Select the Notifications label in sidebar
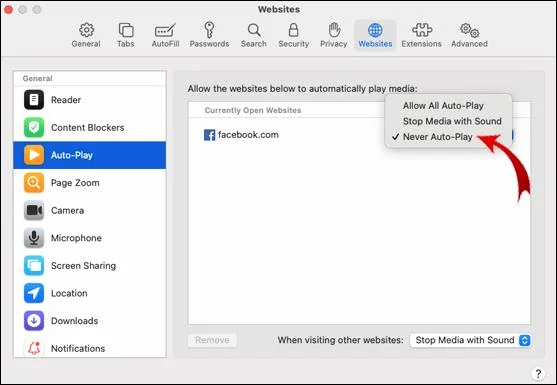The image size is (557, 385). click(x=78, y=348)
